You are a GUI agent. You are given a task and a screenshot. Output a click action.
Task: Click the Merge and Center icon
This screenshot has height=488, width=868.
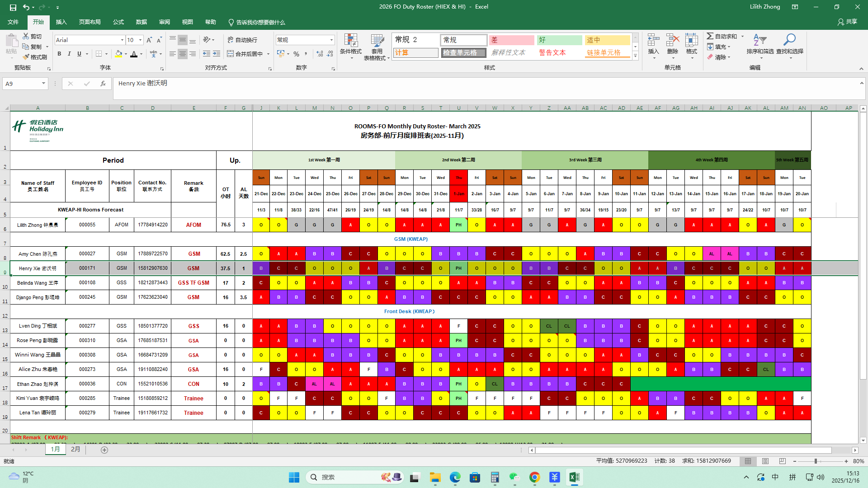pyautogui.click(x=231, y=54)
